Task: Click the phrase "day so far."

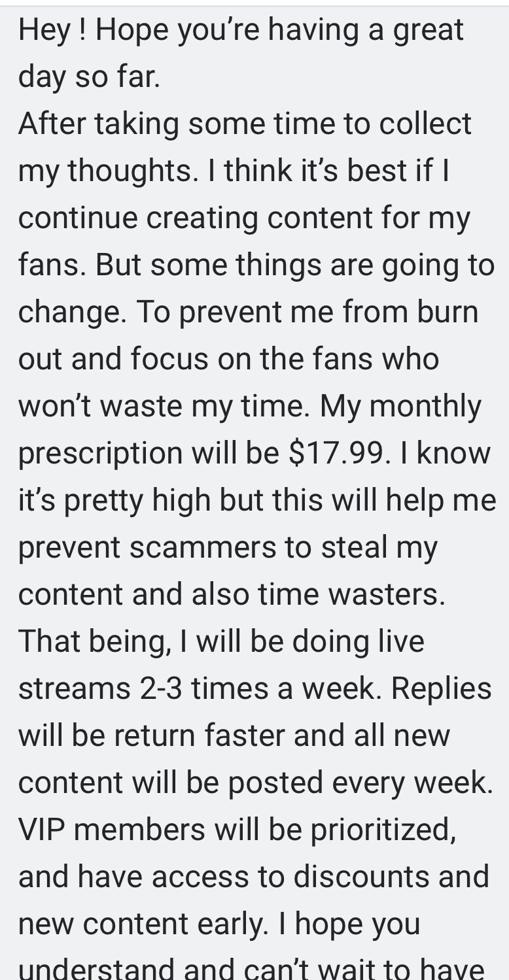Action: pos(89,77)
